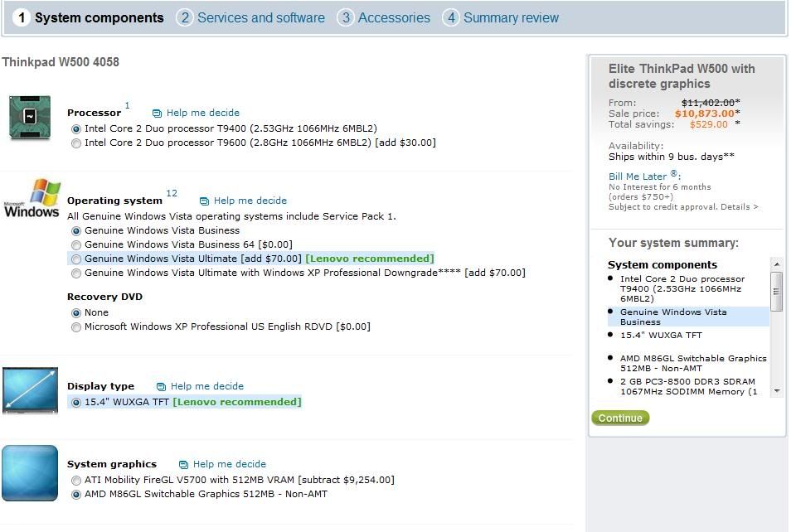Click the sale price $10,873.00

point(704,114)
